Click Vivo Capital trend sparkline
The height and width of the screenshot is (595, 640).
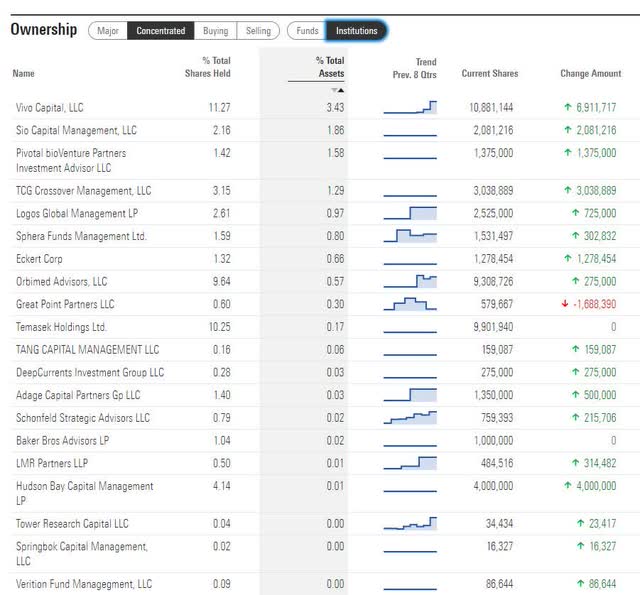click(410, 107)
